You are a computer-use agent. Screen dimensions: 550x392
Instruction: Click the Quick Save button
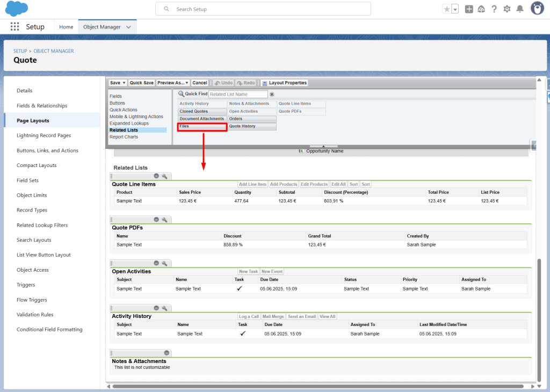pyautogui.click(x=141, y=83)
